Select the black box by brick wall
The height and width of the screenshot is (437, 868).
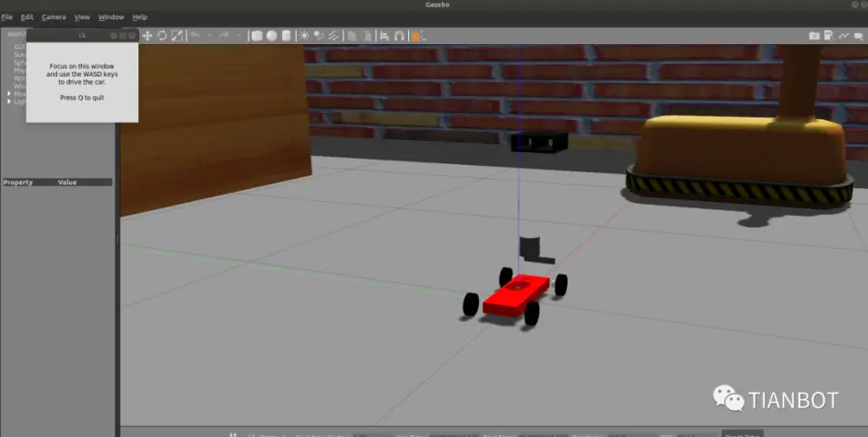click(x=539, y=142)
